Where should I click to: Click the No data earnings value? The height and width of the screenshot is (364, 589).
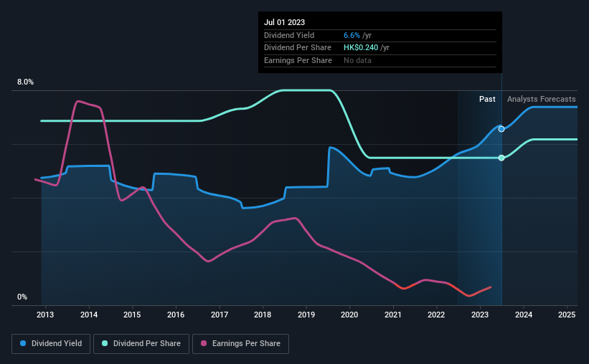click(357, 60)
